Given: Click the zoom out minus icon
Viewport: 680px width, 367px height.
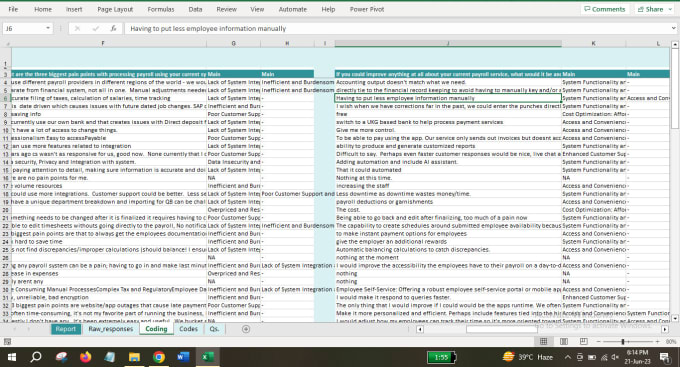Looking at the screenshot, I should [x=599, y=342].
